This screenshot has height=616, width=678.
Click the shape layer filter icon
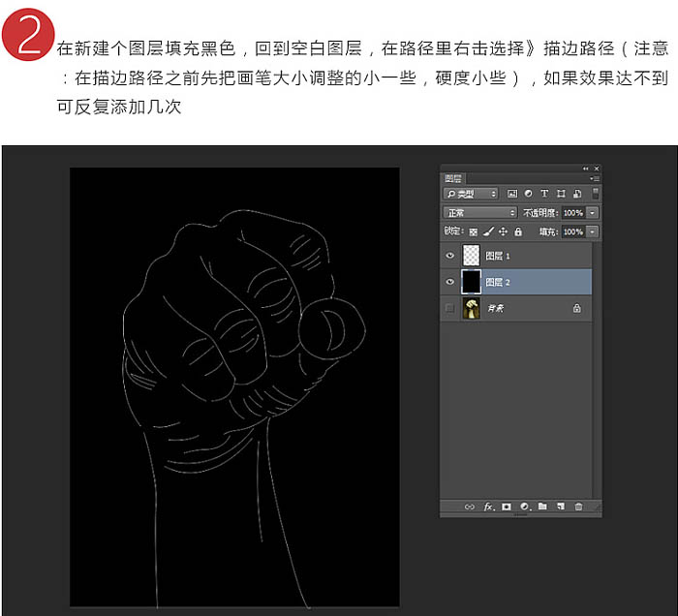(561, 194)
